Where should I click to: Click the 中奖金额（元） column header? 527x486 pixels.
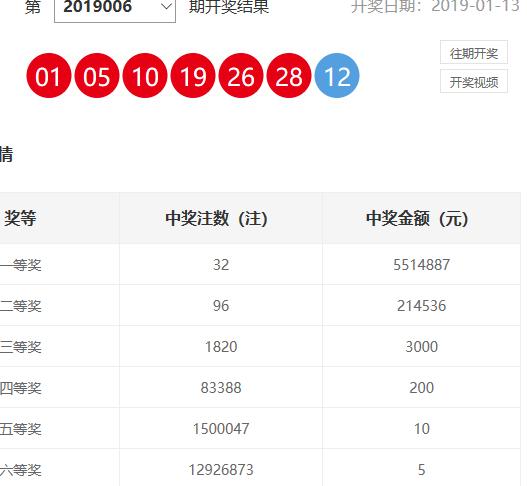click(x=417, y=218)
